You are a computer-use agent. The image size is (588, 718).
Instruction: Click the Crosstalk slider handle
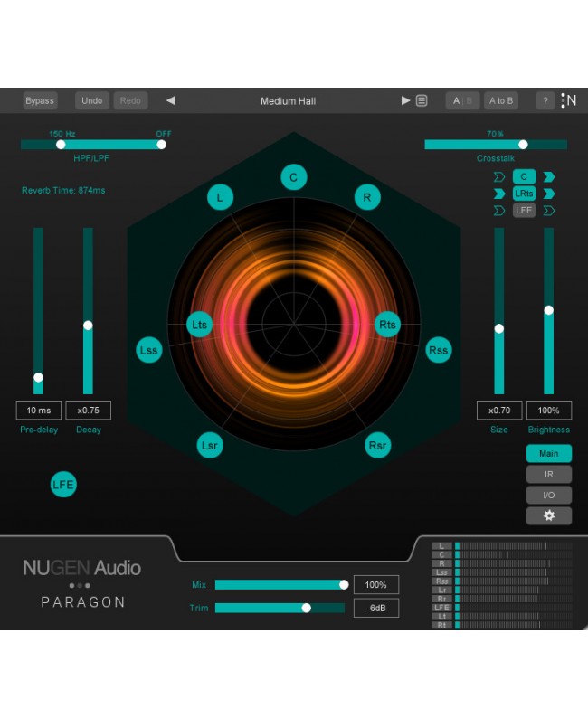coord(523,145)
